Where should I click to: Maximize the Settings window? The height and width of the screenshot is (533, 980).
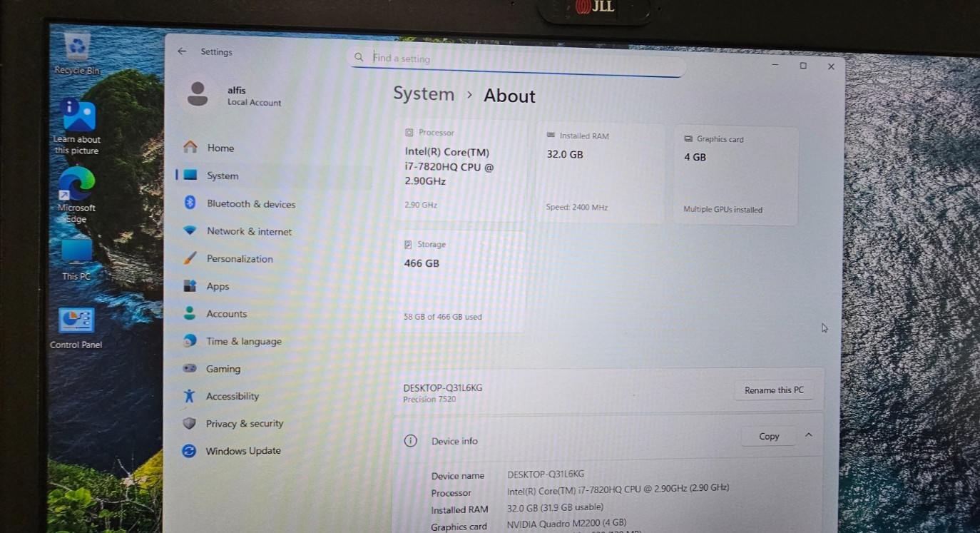[x=803, y=66]
